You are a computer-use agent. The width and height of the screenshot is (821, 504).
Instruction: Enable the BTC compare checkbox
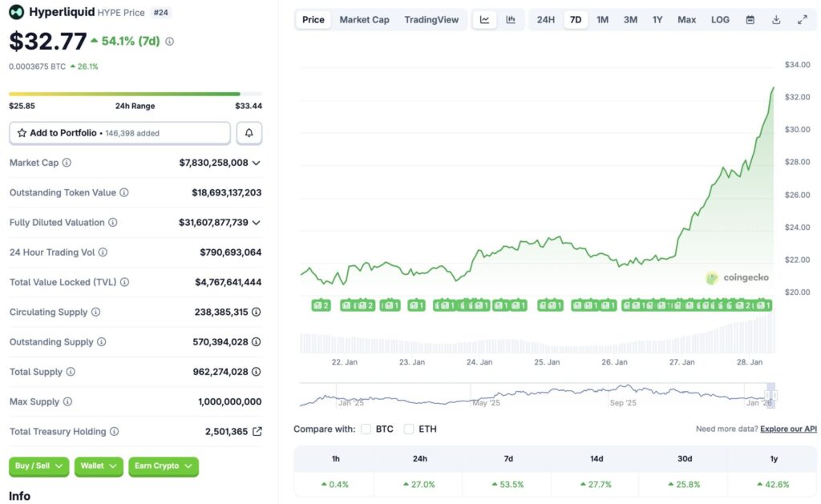[x=366, y=429]
